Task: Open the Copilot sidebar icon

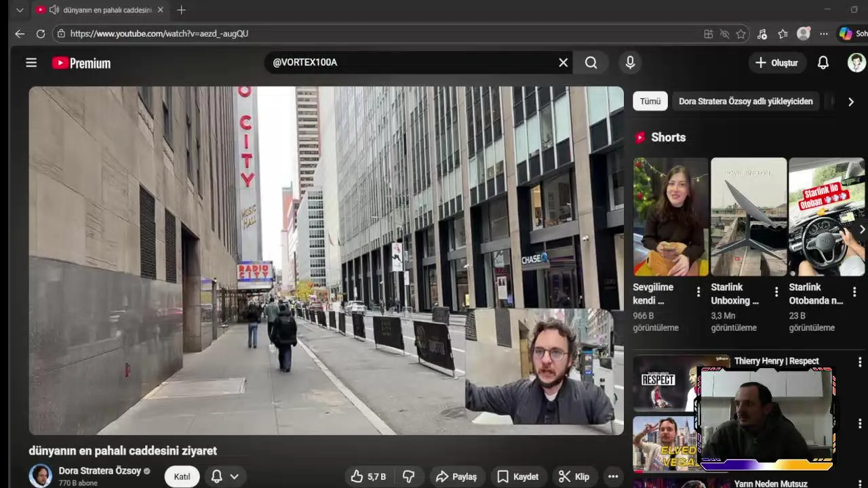Action: (845, 33)
